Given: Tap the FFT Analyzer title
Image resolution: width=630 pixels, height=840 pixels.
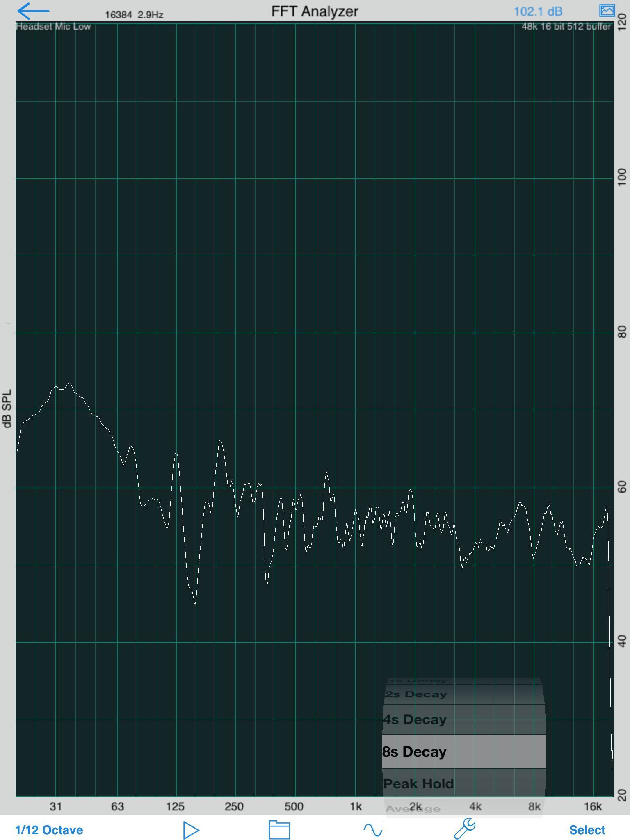Looking at the screenshot, I should 315,11.
